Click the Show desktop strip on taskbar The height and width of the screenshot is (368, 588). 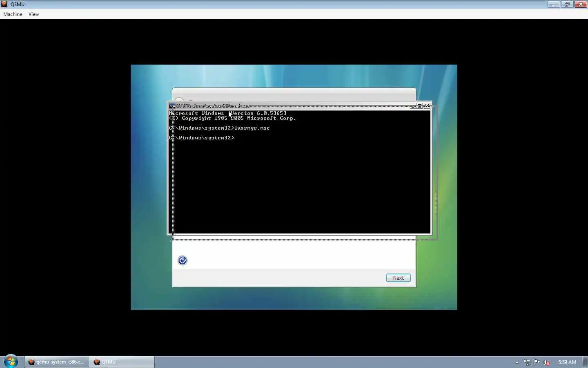tap(585, 362)
